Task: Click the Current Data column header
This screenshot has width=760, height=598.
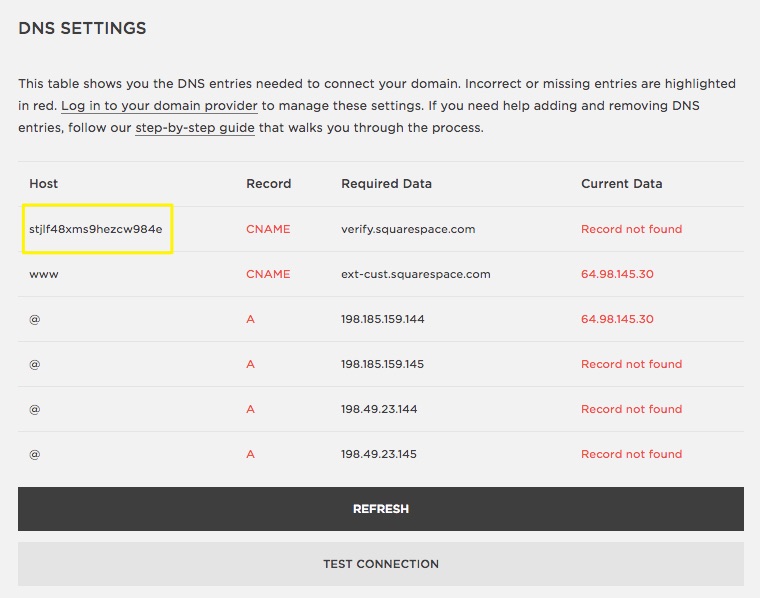Action: pyautogui.click(x=621, y=184)
